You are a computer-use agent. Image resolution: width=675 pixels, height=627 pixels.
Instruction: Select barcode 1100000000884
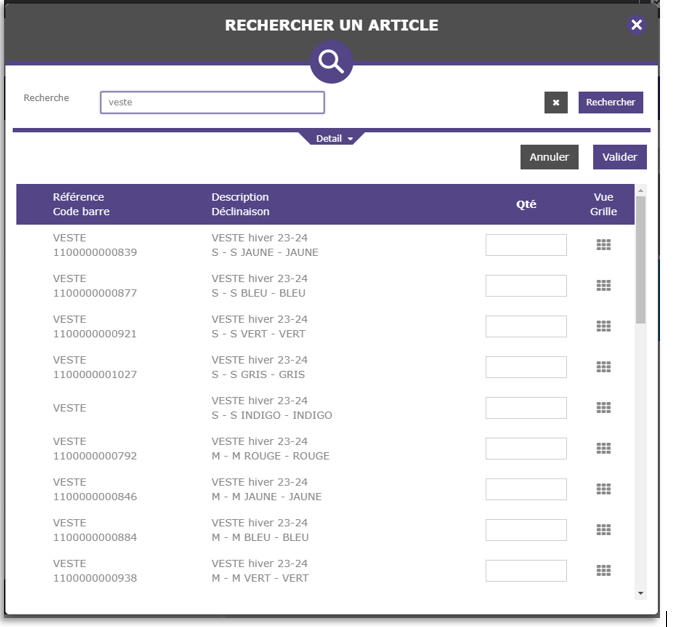coord(95,537)
